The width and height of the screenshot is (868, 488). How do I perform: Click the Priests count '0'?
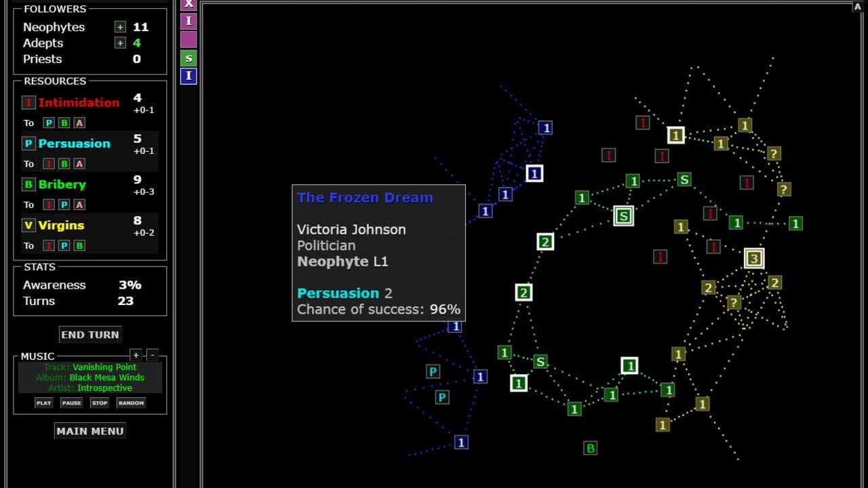pyautogui.click(x=136, y=59)
